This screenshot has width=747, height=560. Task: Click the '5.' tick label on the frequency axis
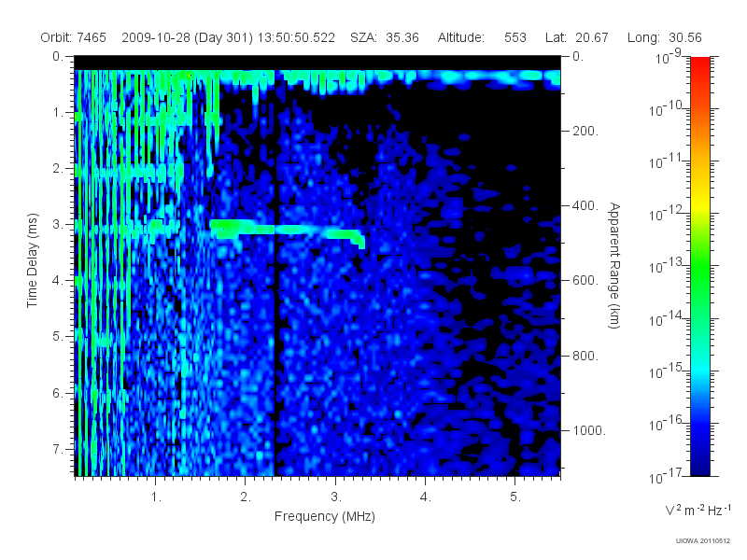coord(515,497)
